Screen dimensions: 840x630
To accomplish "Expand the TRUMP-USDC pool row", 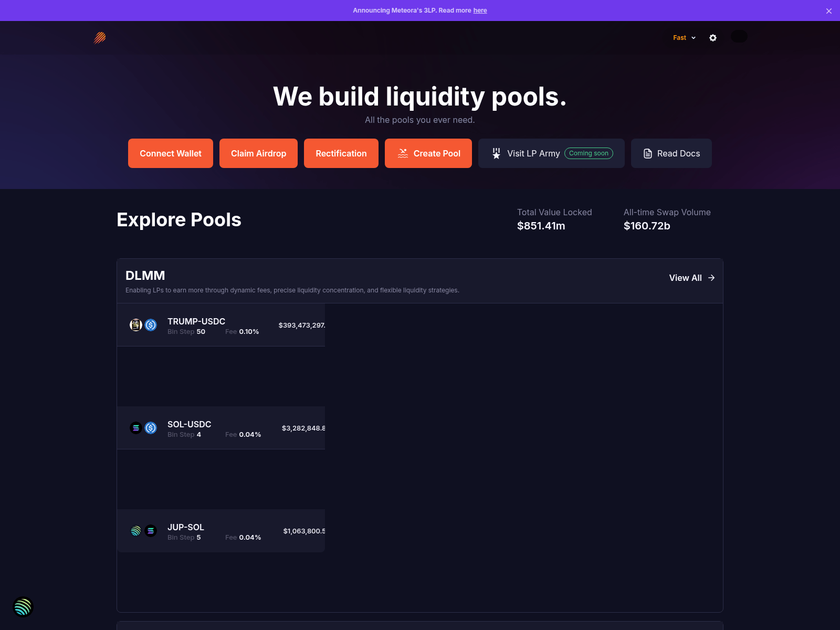I will [x=220, y=325].
